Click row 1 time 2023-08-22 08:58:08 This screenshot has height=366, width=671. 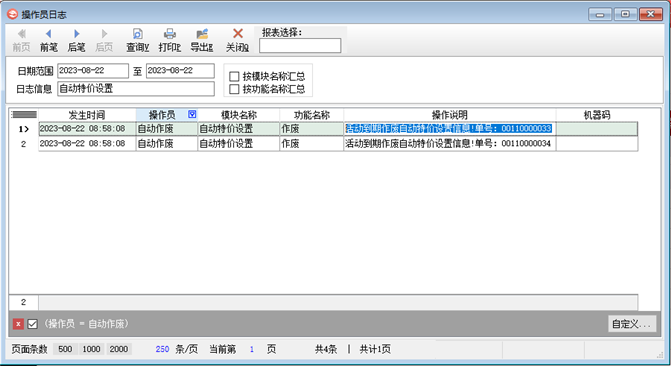pyautogui.click(x=87, y=129)
